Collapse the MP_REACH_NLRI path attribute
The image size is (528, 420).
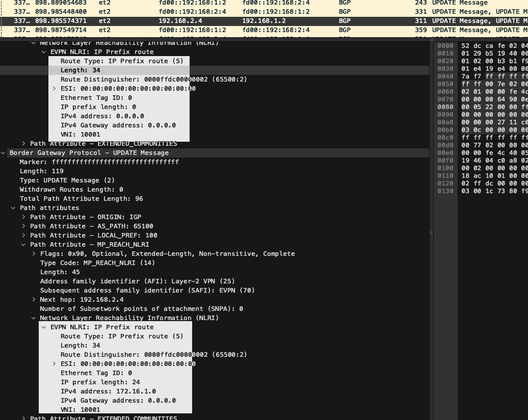[24, 245]
